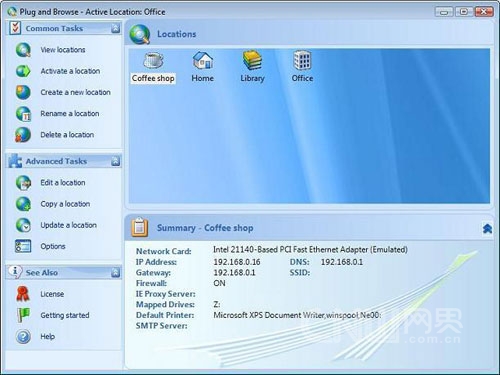Click the Rename a location link
Viewport: 500px width, 375px height.
coord(70,114)
